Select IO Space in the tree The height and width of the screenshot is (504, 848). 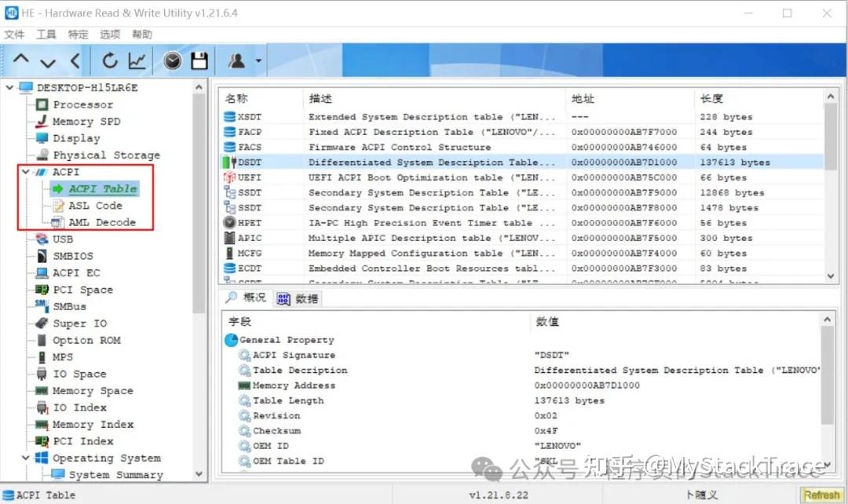click(x=79, y=374)
